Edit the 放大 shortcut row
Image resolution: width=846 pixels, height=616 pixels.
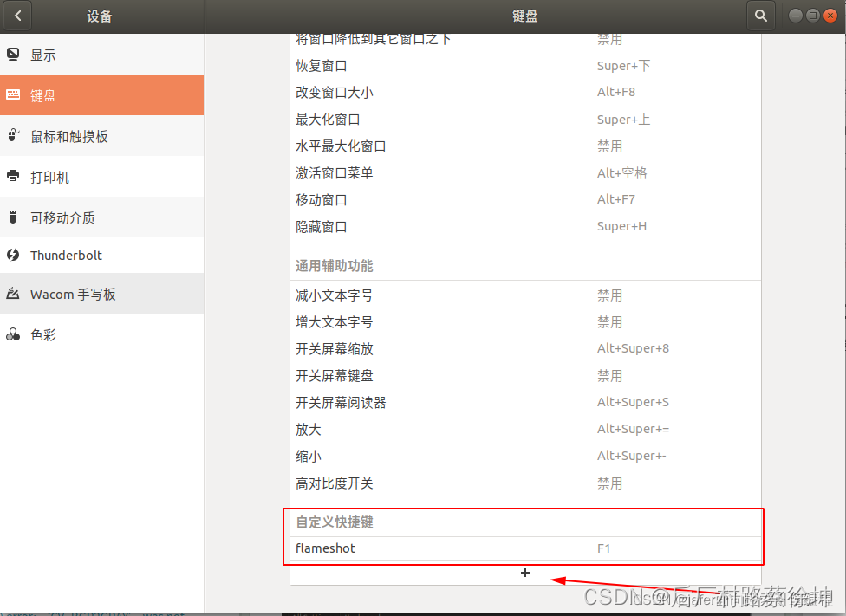tap(525, 430)
